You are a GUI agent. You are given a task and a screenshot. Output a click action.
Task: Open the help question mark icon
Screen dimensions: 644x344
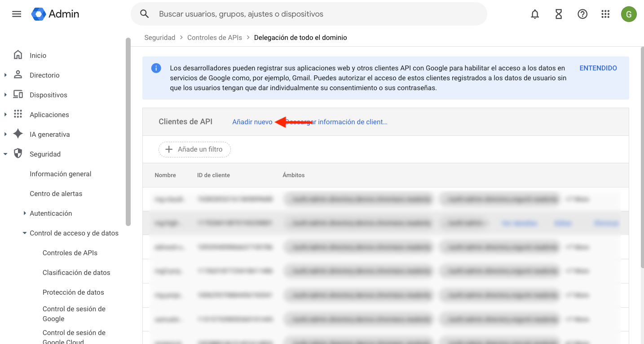[x=582, y=14]
